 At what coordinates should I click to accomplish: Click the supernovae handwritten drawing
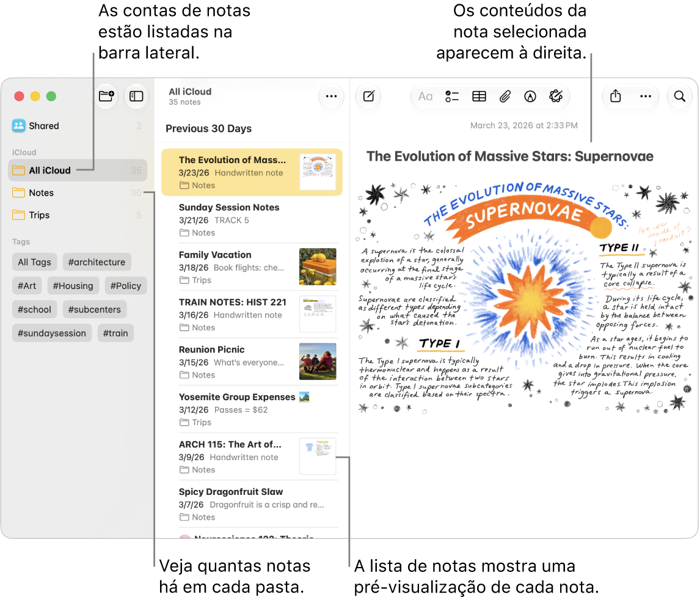coord(525,297)
